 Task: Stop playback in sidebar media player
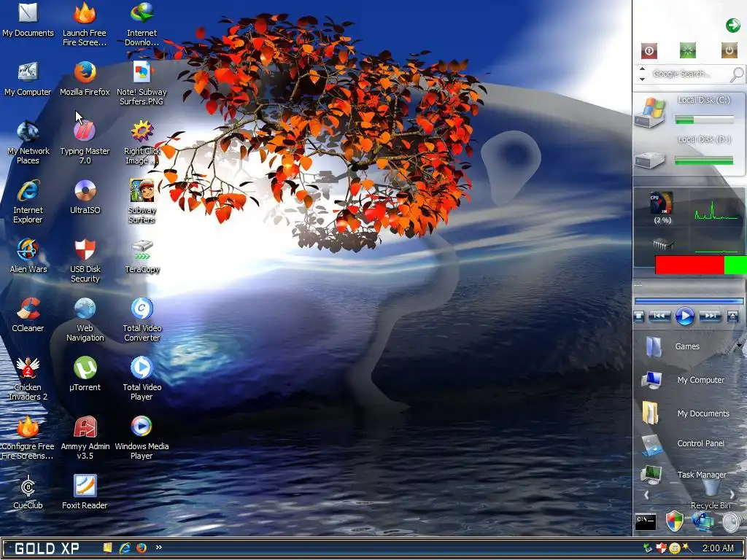click(639, 316)
